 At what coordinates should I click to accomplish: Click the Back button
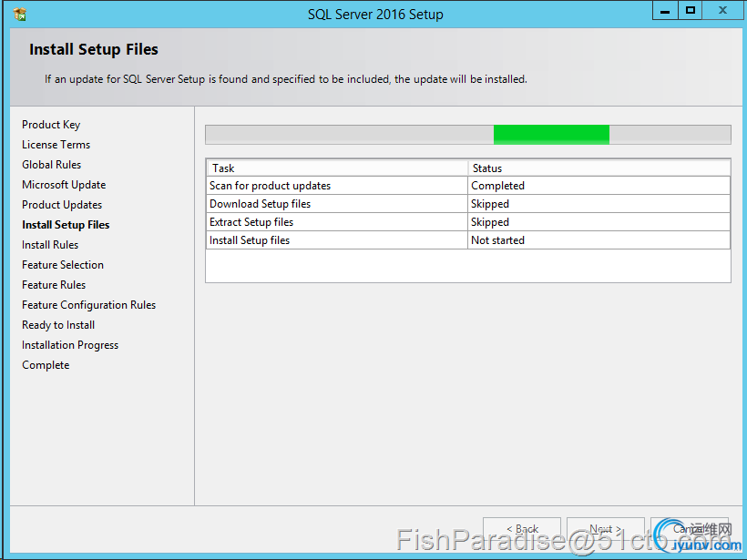(x=522, y=529)
